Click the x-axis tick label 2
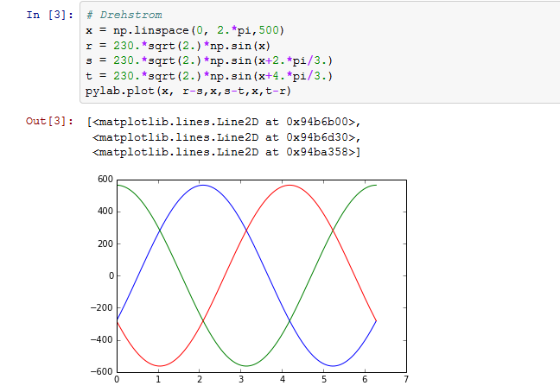The height and width of the screenshot is (392, 560). coord(200,380)
